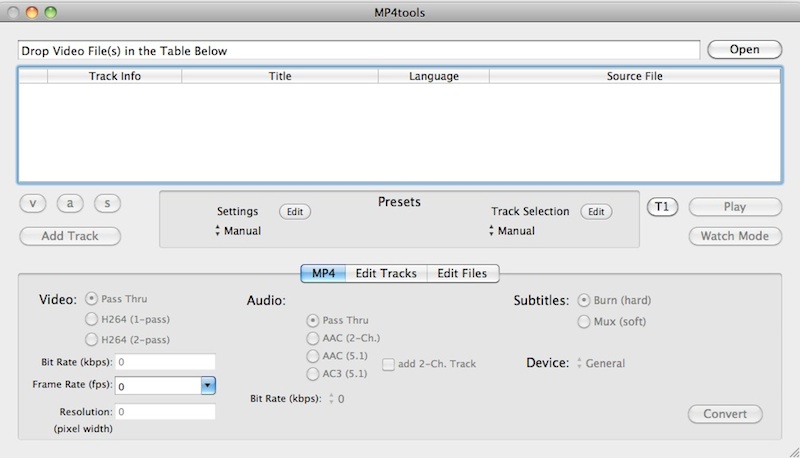Screen dimensions: 800x458
Task: Select Mux (soft) subtitles option
Action: (x=584, y=321)
